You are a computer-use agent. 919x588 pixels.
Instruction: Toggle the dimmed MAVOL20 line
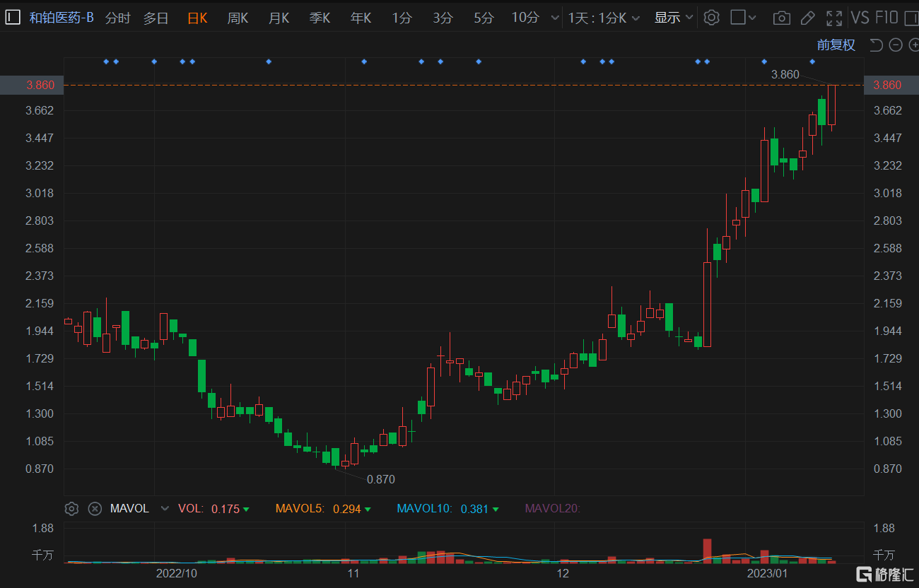[x=552, y=508]
